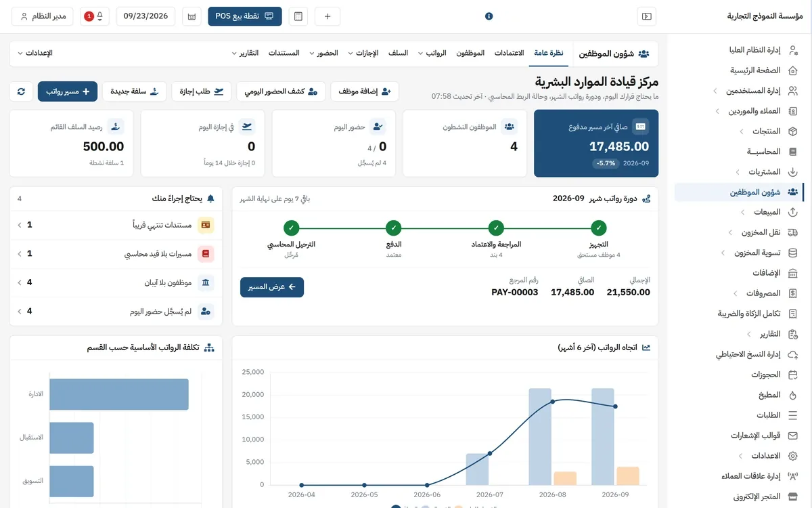Open the calculator icon in top bar
Screen dimensions: 812x508
298,16
